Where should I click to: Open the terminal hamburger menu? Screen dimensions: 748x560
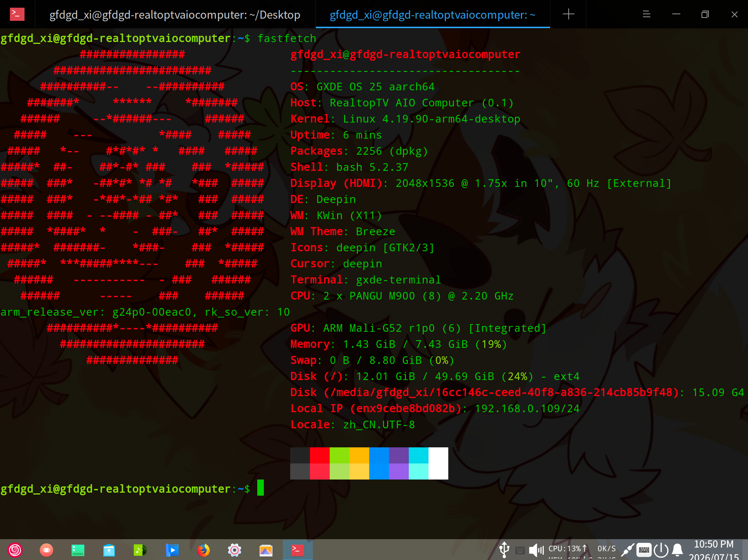[646, 14]
